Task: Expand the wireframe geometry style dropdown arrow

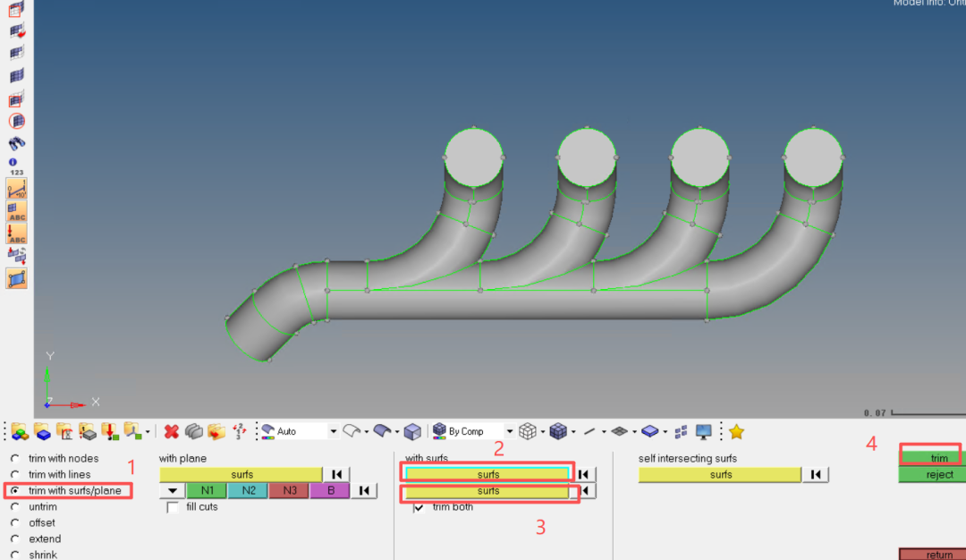Action: [367, 432]
